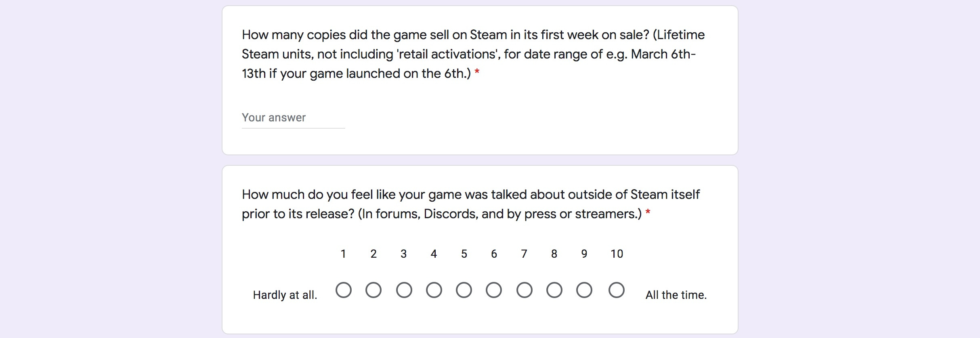
Task: Choose the maximum rating of 10
Action: [x=615, y=290]
